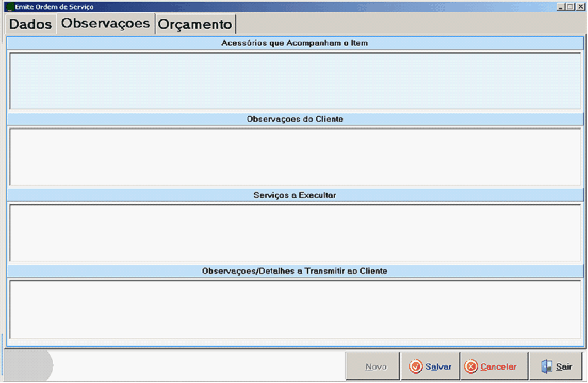
Task: Open the Orçamento tab
Action: pos(195,24)
